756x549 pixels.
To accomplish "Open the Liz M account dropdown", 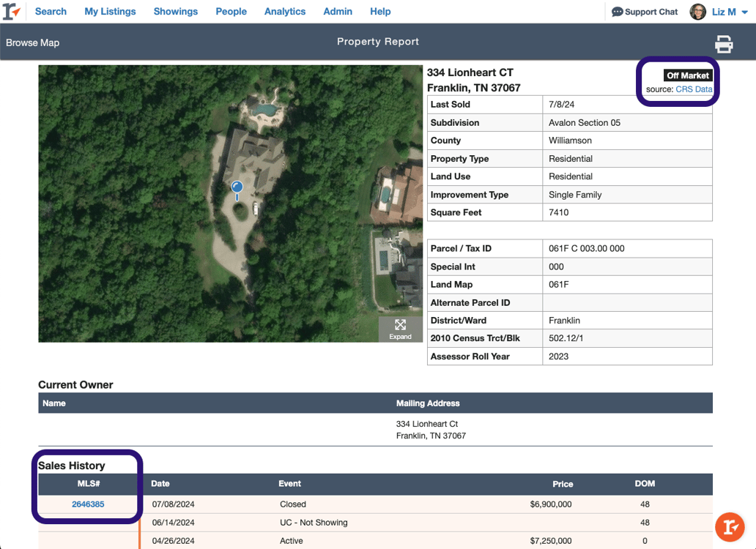I will [x=729, y=12].
